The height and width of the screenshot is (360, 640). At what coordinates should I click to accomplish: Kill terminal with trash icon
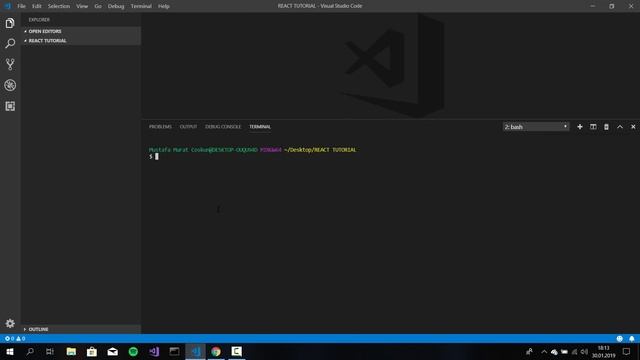[x=607, y=127]
